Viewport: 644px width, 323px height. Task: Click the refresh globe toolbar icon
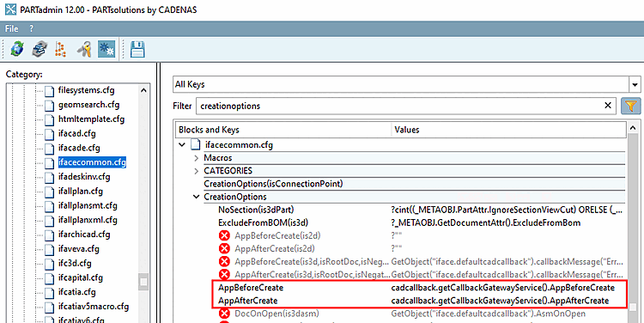pyautogui.click(x=17, y=49)
